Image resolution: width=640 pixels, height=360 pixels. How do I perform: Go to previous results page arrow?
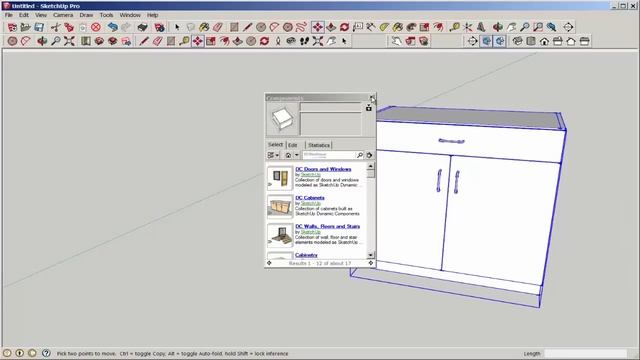(269, 263)
